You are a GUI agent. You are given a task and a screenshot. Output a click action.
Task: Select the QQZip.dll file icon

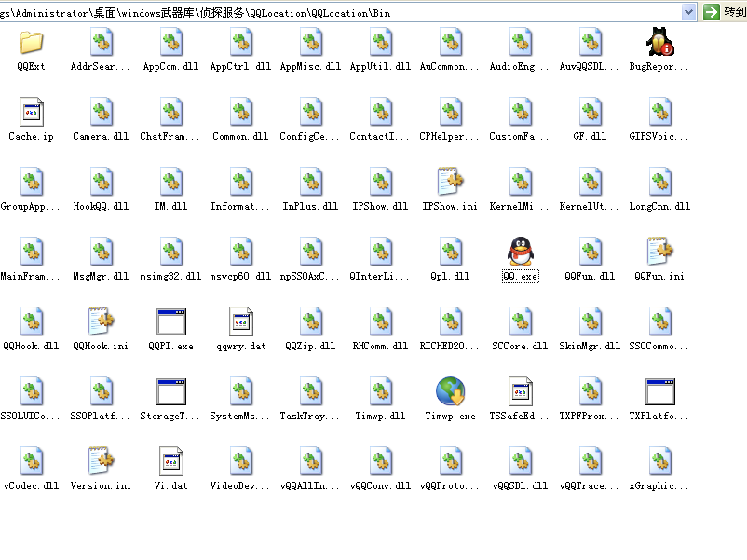(x=310, y=321)
